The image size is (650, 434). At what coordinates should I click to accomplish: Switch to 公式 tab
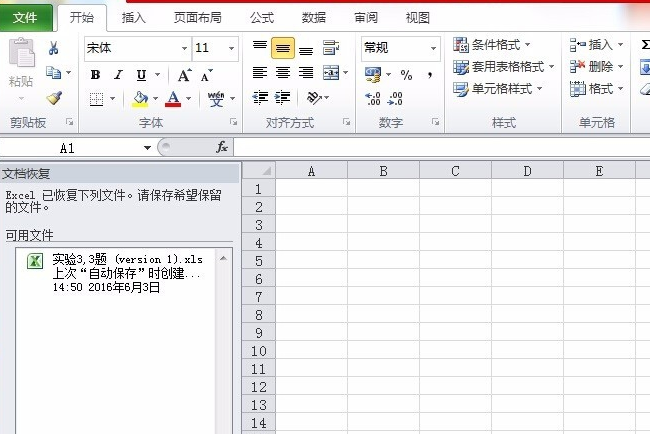point(262,17)
